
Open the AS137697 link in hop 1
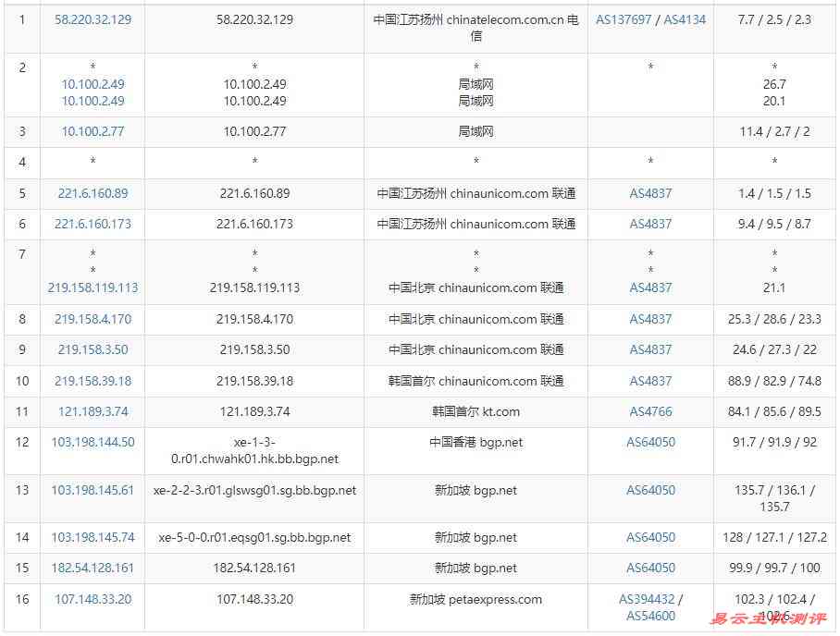pos(624,19)
